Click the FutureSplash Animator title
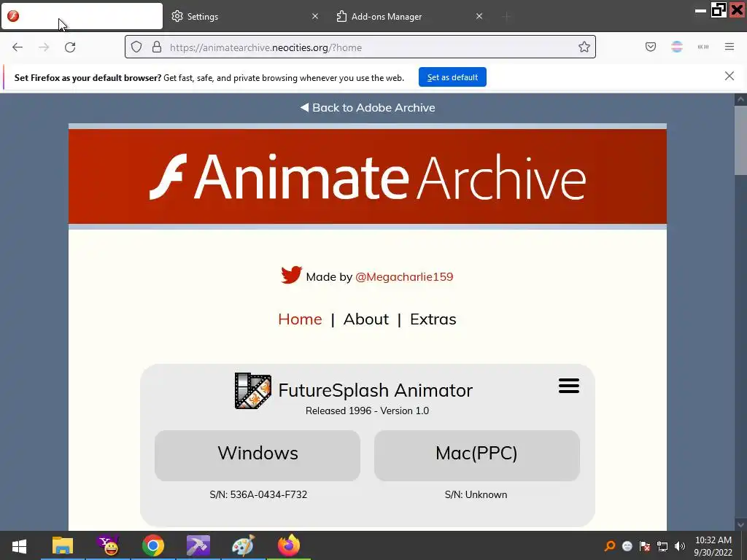The height and width of the screenshot is (560, 747). pos(376,391)
